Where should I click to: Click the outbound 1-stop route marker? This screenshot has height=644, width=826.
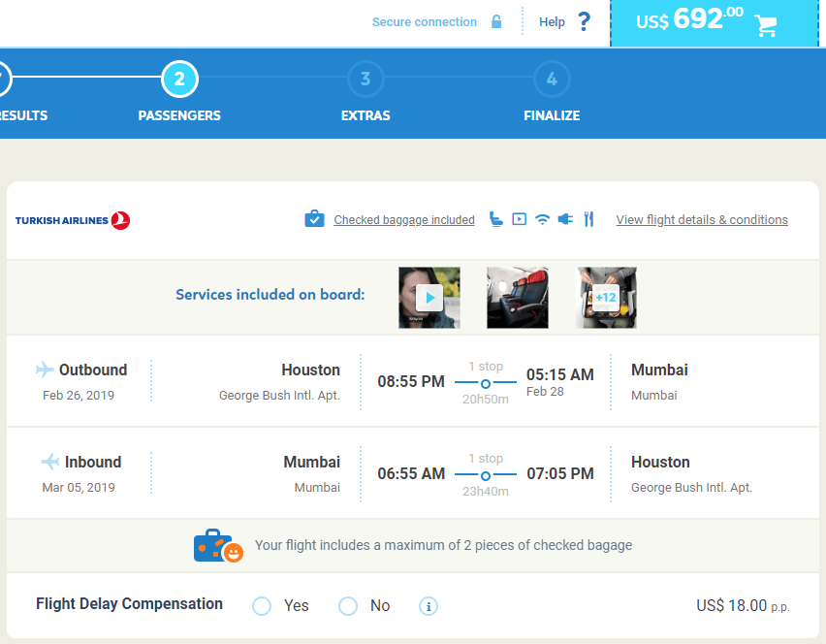pos(486,383)
